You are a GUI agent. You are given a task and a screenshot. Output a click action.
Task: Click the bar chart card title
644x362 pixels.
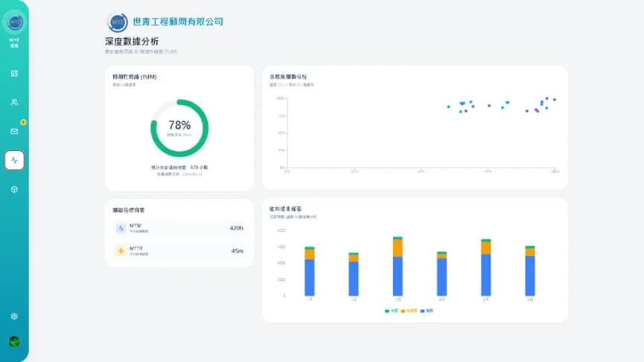[x=285, y=209]
